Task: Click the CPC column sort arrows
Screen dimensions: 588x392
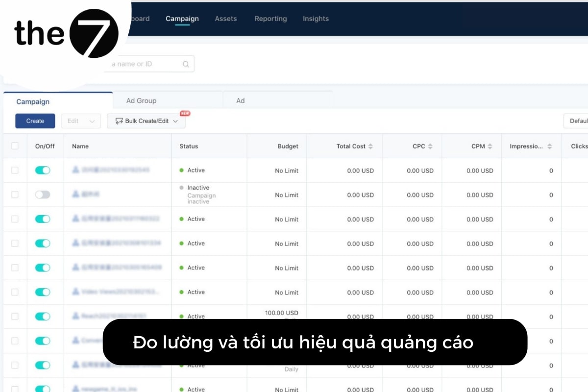Action: pyautogui.click(x=430, y=147)
